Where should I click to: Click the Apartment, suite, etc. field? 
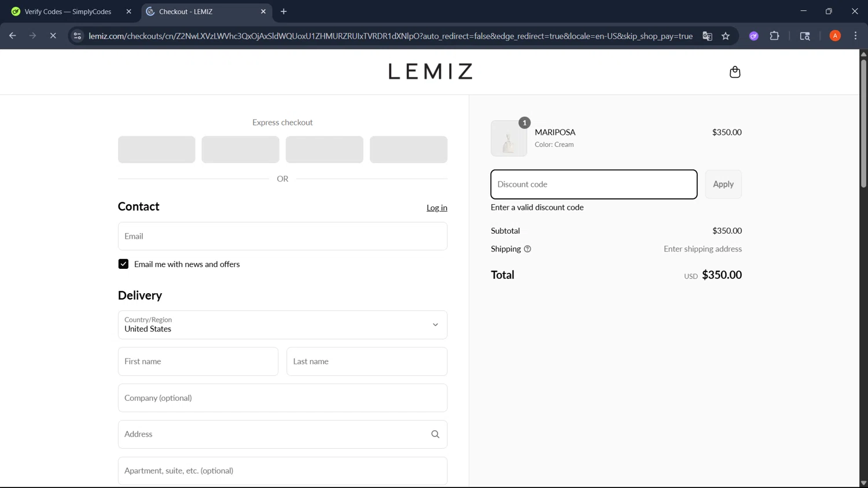coord(282,471)
